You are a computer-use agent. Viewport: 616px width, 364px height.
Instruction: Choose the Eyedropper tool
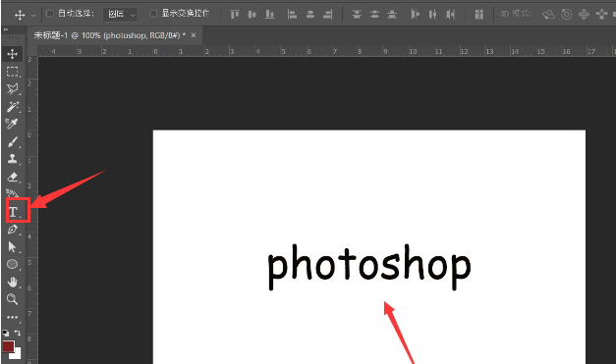click(x=12, y=124)
